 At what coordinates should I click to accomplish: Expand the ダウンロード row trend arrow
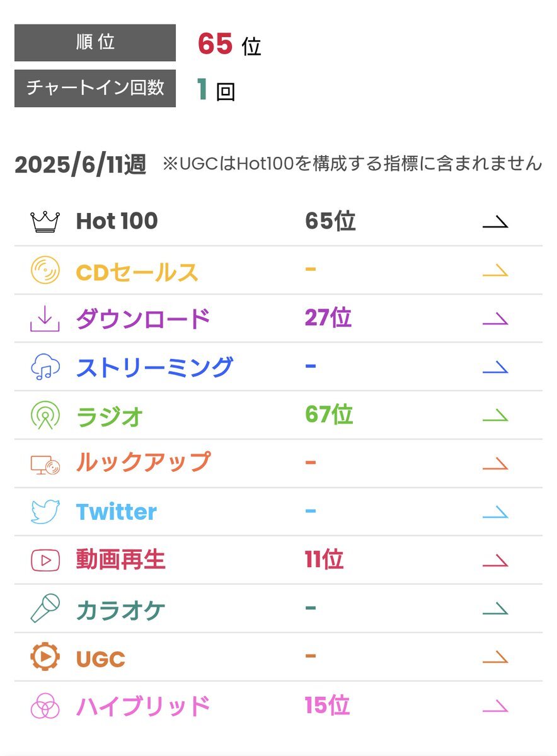(495, 319)
